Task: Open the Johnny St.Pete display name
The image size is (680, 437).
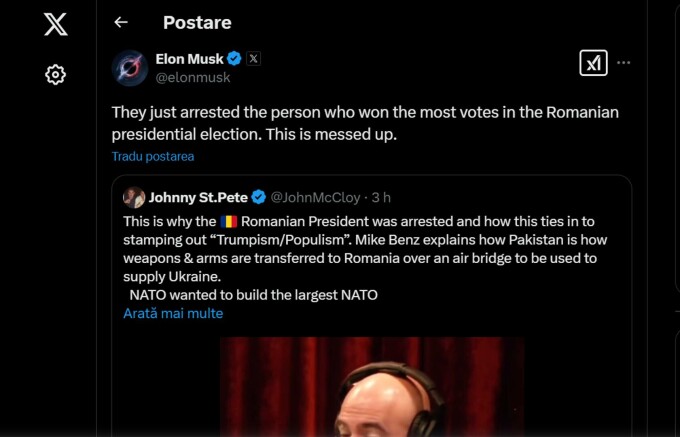Action: [x=198, y=197]
